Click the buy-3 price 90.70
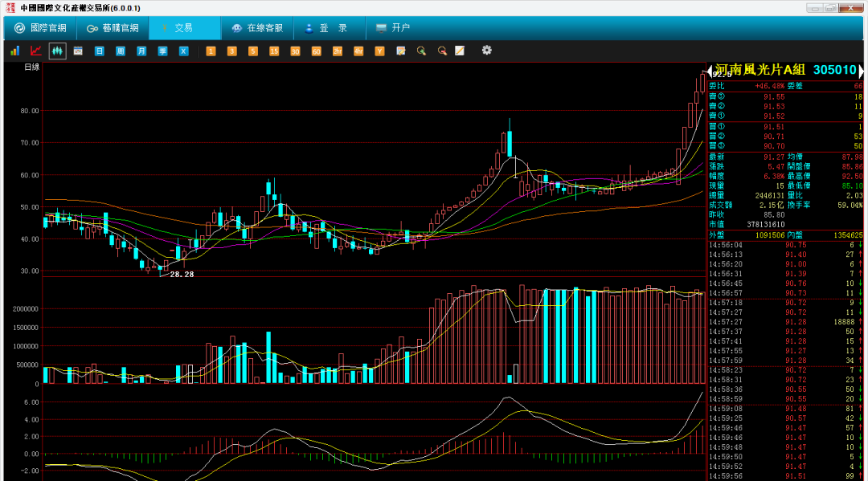 click(x=774, y=146)
